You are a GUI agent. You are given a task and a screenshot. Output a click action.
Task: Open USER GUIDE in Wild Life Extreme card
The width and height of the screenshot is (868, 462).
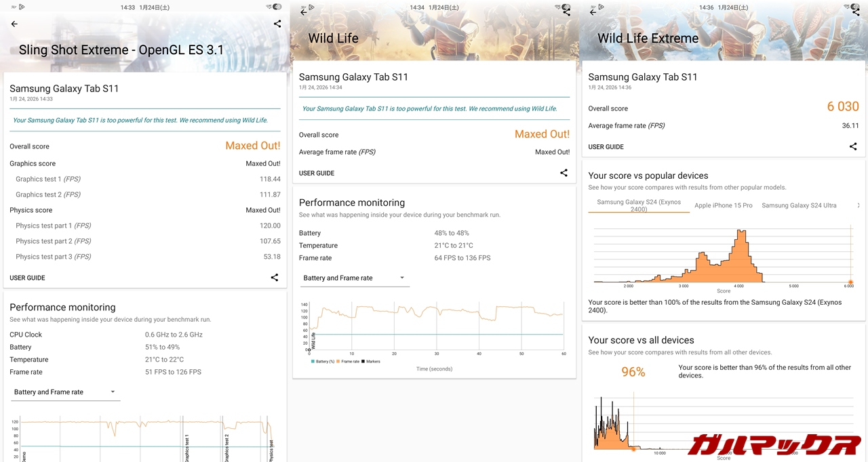tap(606, 147)
